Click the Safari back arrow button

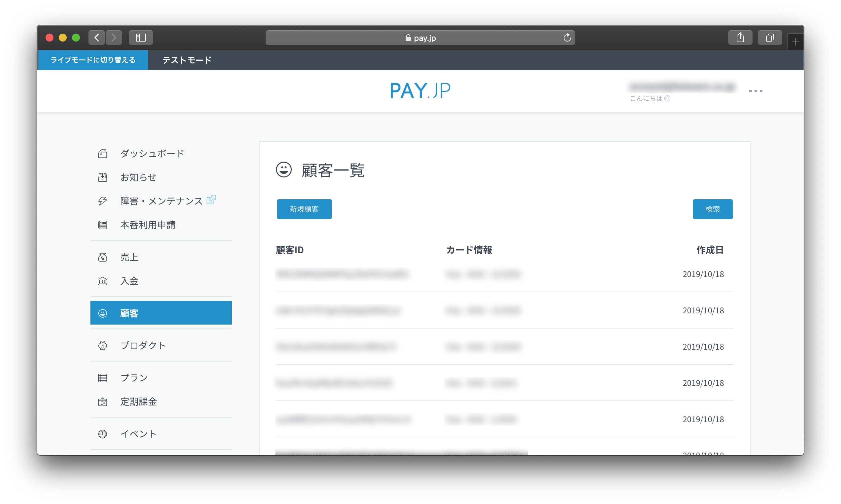coord(96,37)
